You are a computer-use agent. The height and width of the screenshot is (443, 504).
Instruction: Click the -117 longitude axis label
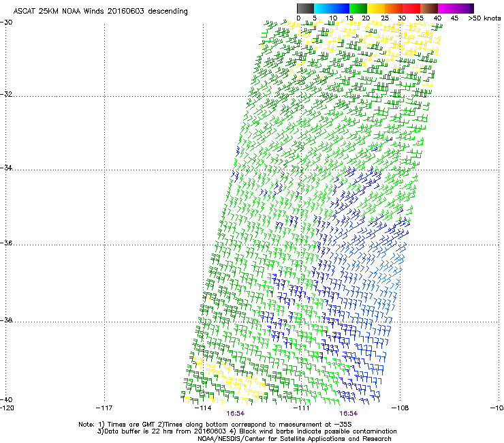[104, 408]
